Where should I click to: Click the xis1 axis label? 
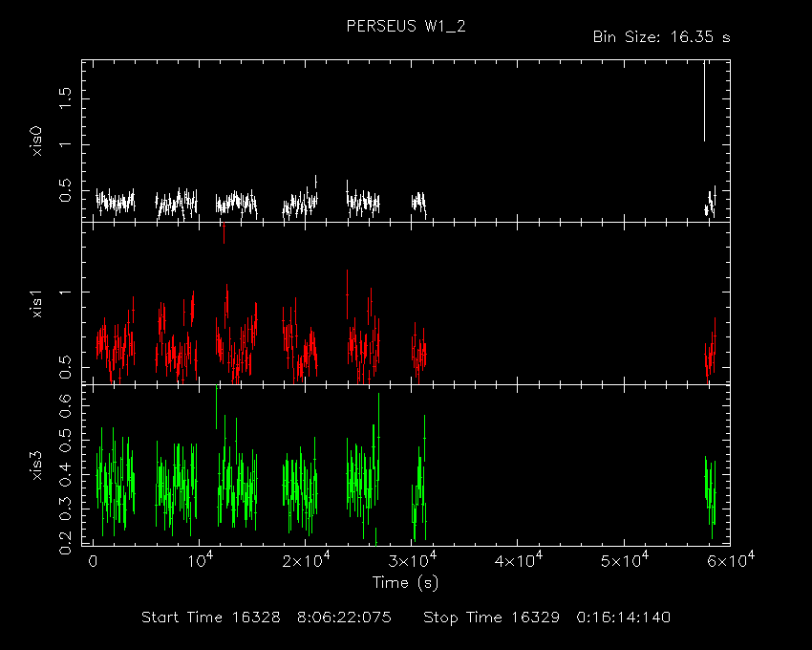point(36,304)
